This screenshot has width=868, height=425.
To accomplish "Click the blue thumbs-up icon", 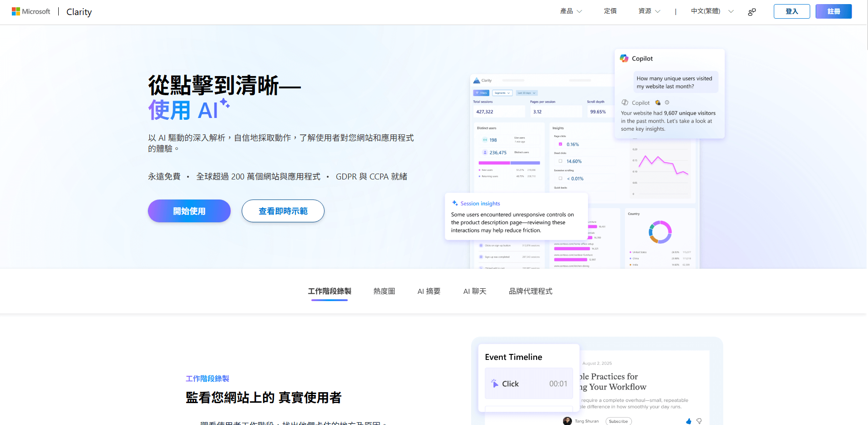I will (688, 421).
